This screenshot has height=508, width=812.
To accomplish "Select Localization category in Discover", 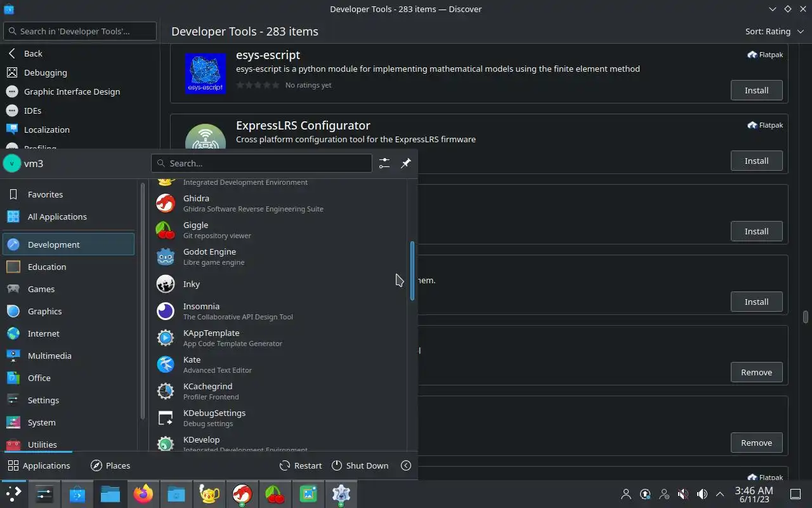I will pos(81,130).
